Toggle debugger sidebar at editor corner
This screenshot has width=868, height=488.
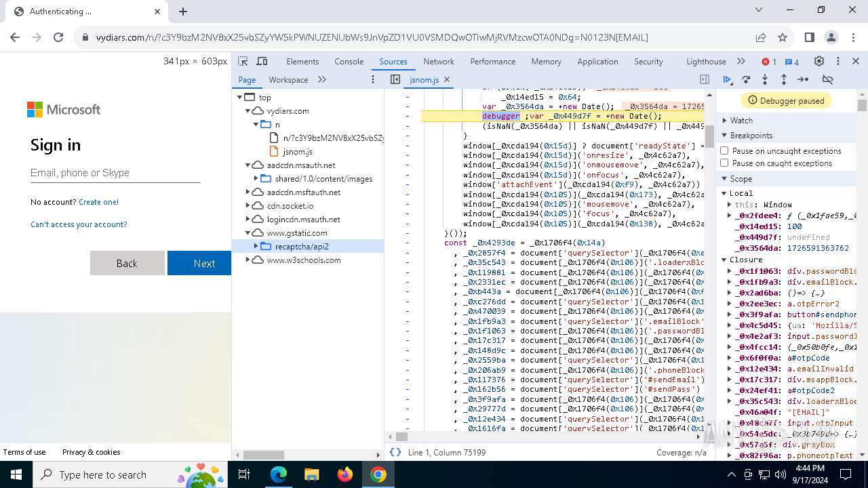[705, 79]
